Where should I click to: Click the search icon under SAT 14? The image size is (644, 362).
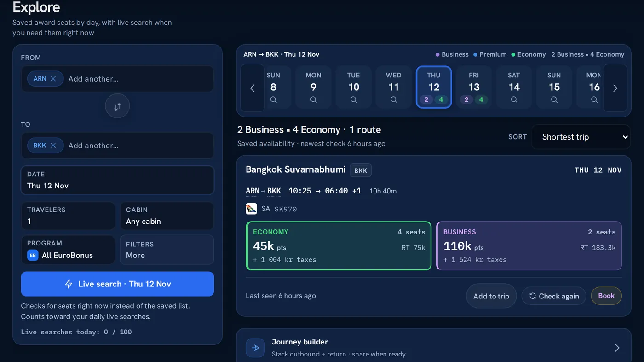(514, 99)
